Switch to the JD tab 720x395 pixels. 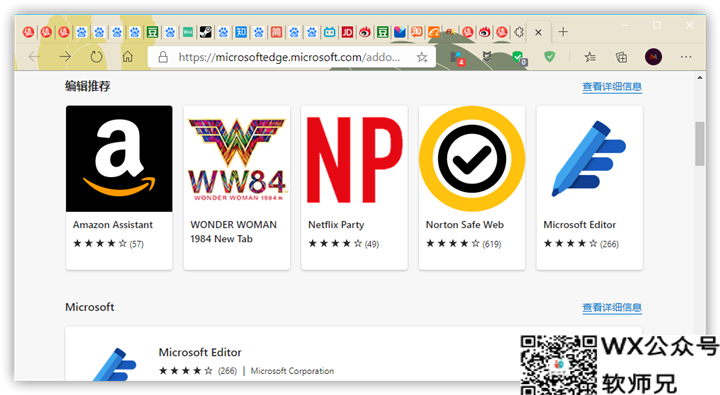tap(347, 32)
